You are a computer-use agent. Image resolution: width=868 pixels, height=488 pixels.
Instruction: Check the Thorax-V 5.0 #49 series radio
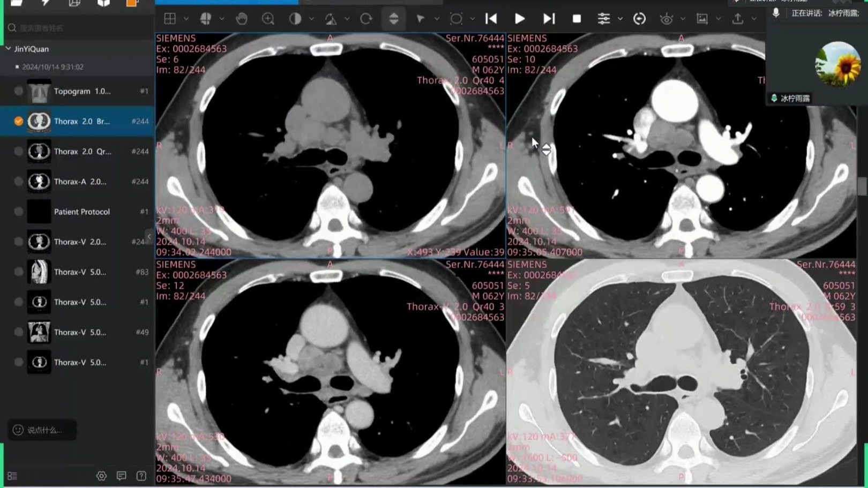19,332
